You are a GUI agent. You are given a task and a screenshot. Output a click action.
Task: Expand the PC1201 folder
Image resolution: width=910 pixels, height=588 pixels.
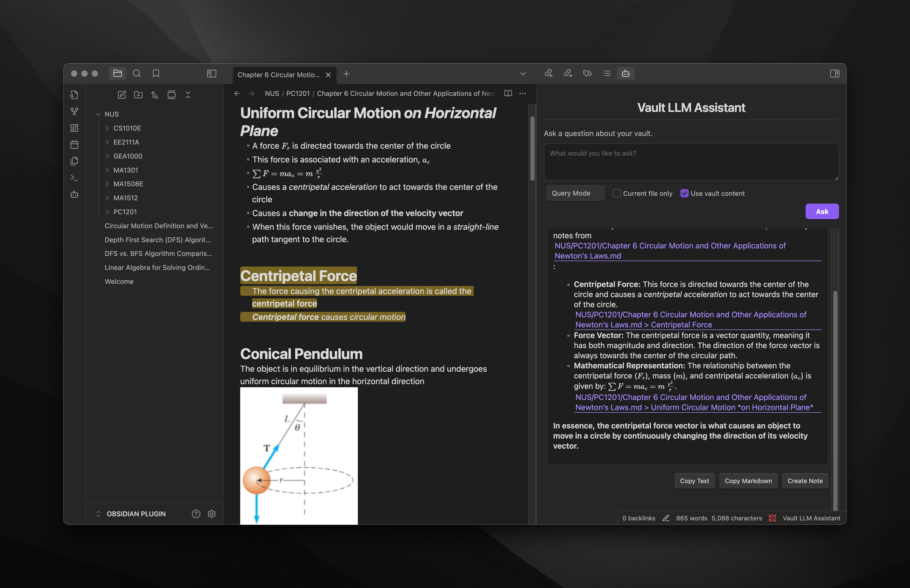tap(125, 212)
